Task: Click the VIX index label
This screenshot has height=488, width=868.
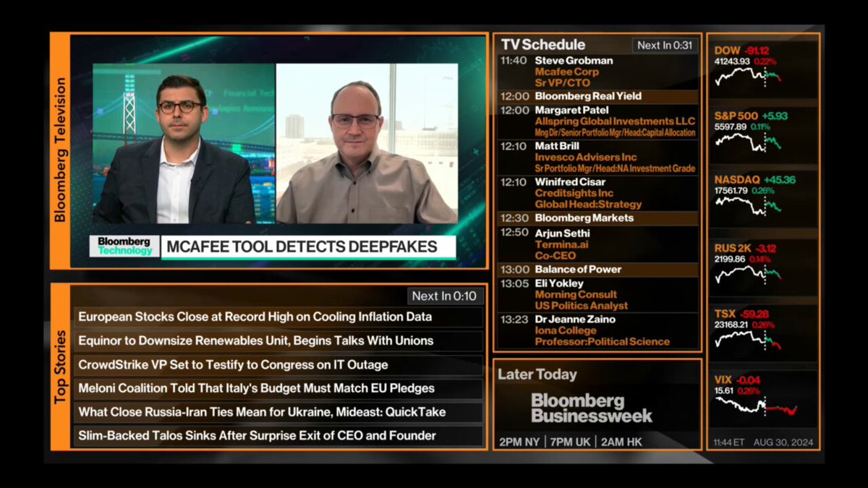Action: (723, 380)
